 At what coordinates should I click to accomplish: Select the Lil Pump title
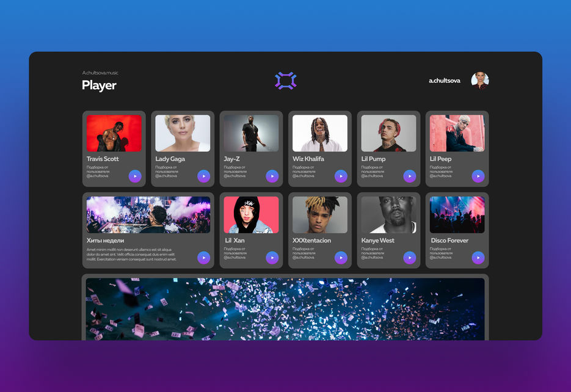373,159
